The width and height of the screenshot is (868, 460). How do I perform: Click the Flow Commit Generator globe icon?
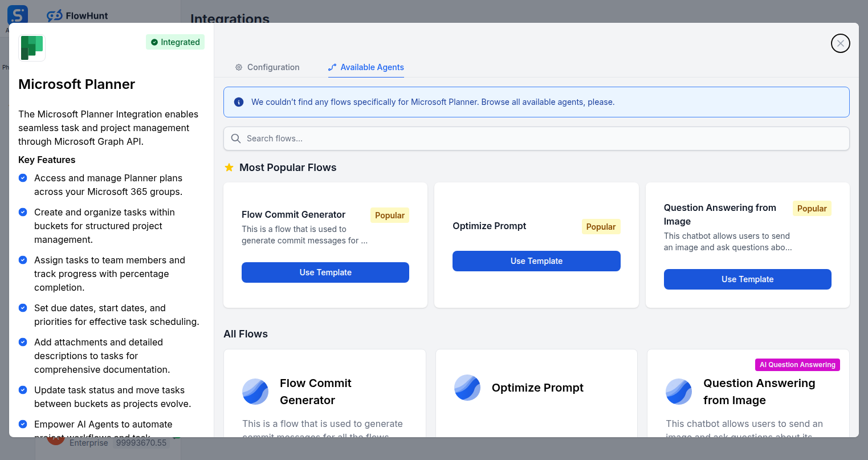pos(255,392)
